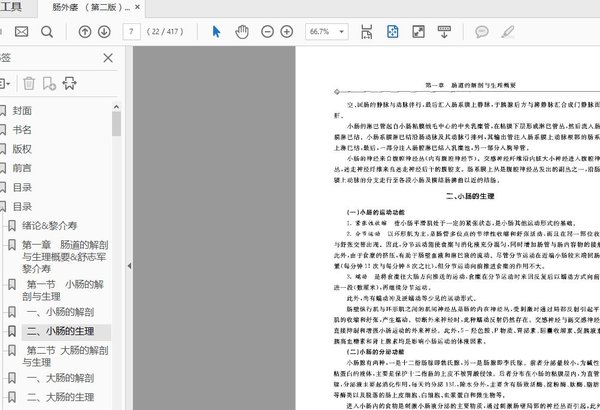Image resolution: width=600 pixels, height=410 pixels.
Task: Click the page number field
Action: tap(131, 32)
